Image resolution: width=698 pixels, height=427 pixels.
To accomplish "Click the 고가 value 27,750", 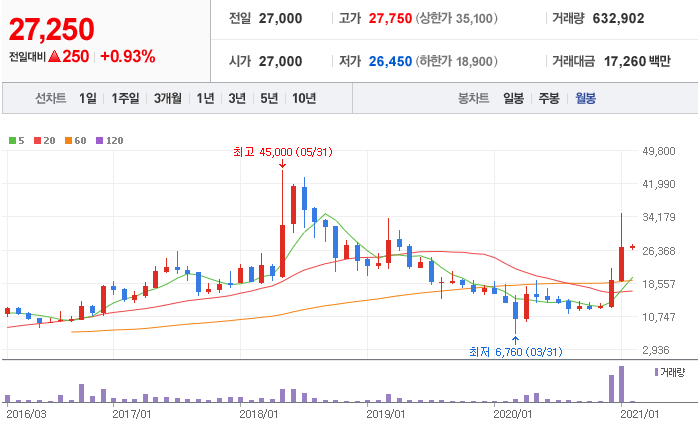I will pos(390,18).
